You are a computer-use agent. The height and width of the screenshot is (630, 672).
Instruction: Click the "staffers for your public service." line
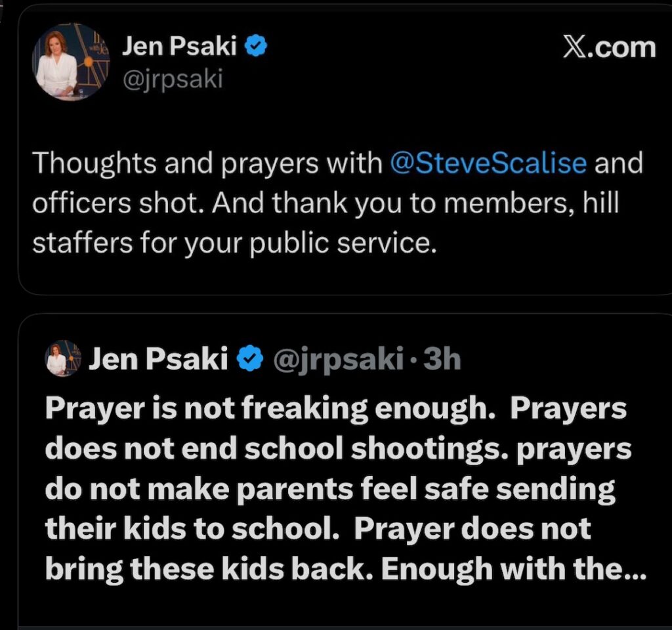[234, 243]
